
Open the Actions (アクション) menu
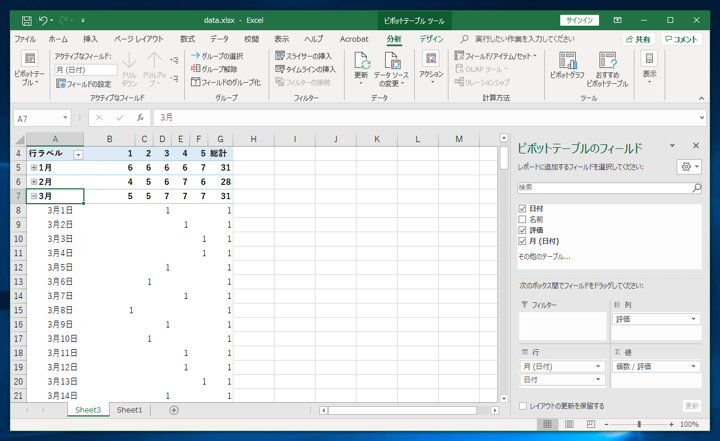coord(431,68)
